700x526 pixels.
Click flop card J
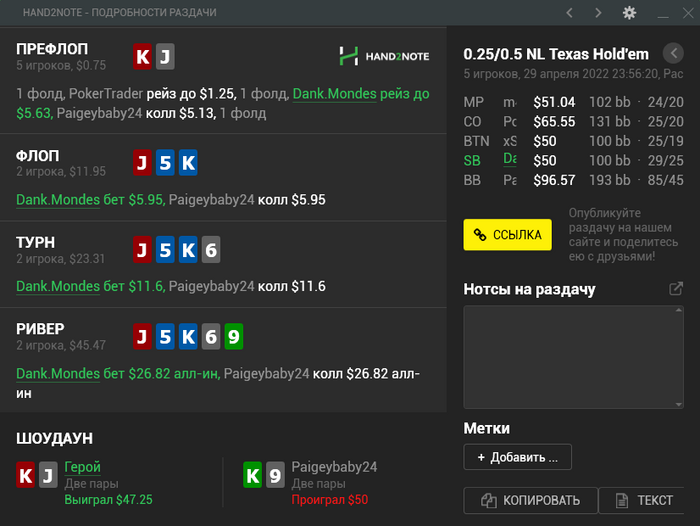(142, 163)
